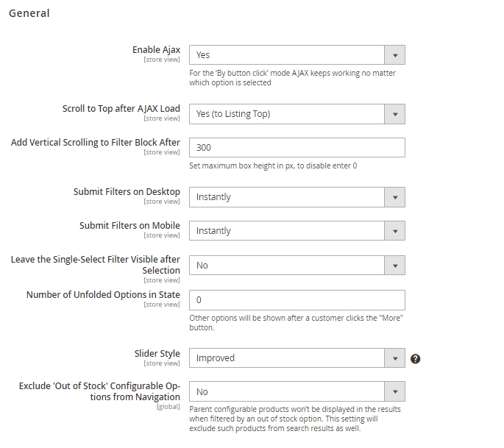Click the Slider Style help question-mark icon
Screen dimensions: 504x448
tap(415, 359)
